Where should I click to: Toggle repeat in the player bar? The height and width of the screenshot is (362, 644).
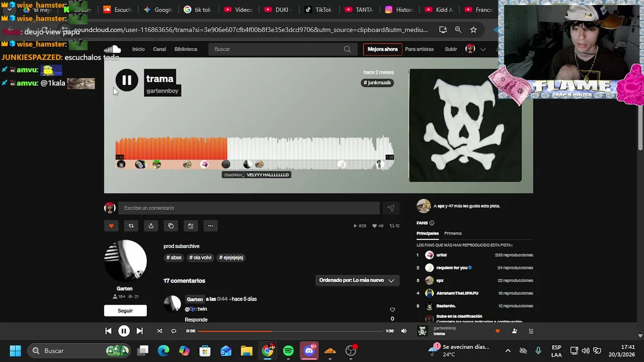[x=174, y=331]
